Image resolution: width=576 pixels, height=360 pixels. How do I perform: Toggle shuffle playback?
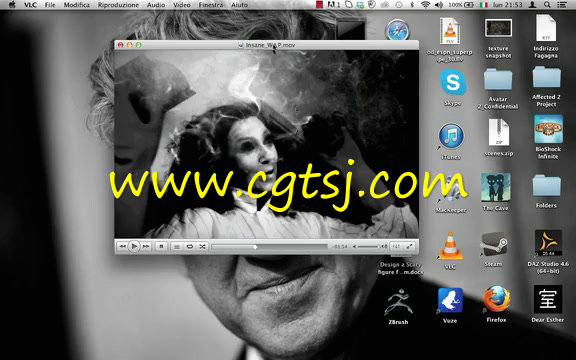202,246
